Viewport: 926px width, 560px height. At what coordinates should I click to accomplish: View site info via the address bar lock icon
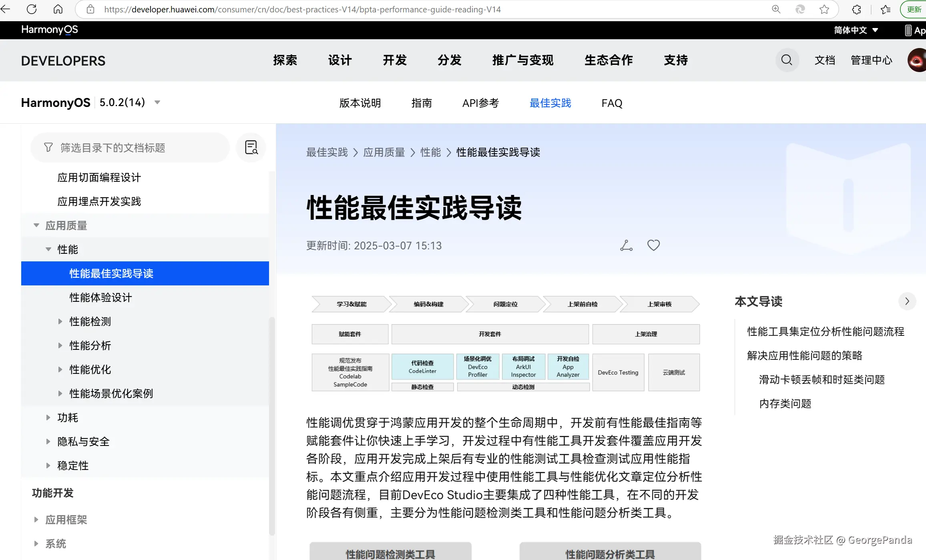tap(90, 9)
